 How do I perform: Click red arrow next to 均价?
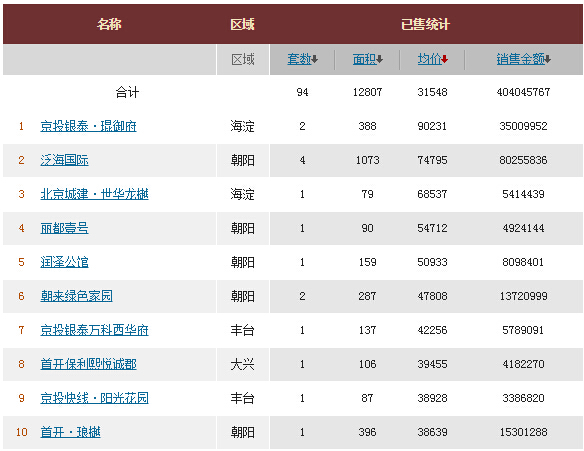pos(445,59)
